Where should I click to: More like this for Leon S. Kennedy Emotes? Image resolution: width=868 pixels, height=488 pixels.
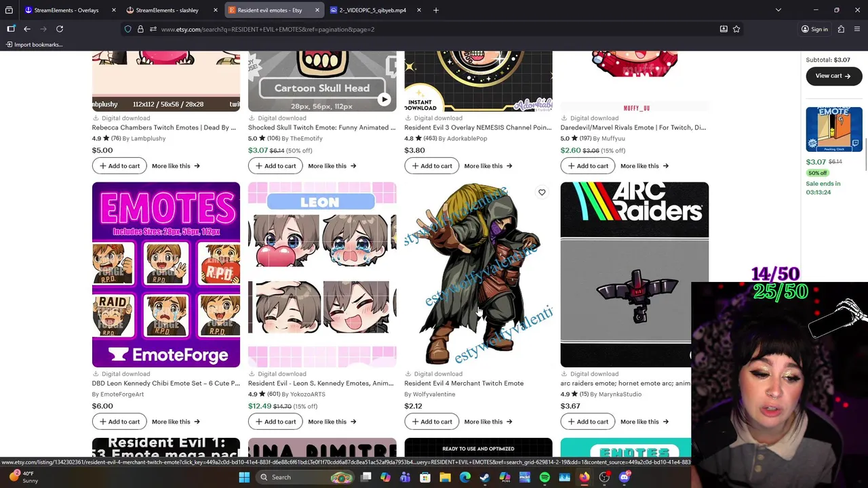pyautogui.click(x=332, y=422)
